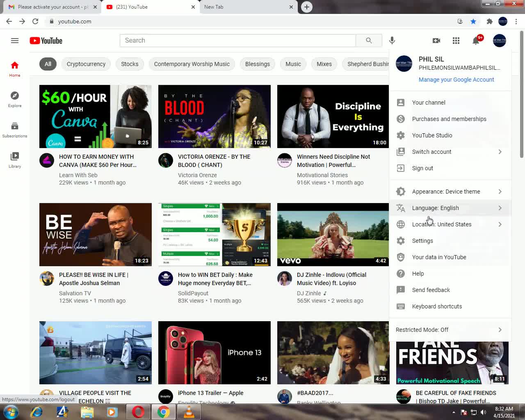525x420 pixels.
Task: Click the Motivational Stories channel avatar
Action: coord(285,160)
